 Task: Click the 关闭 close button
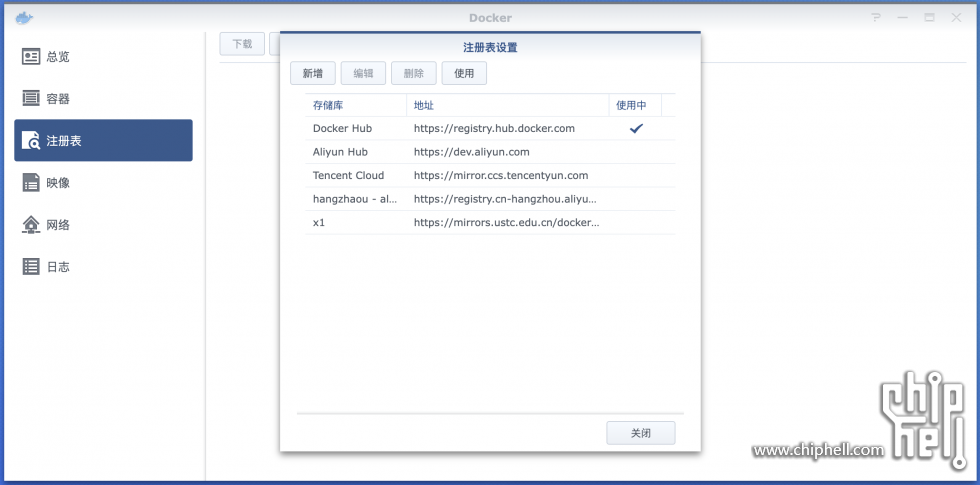coord(641,433)
